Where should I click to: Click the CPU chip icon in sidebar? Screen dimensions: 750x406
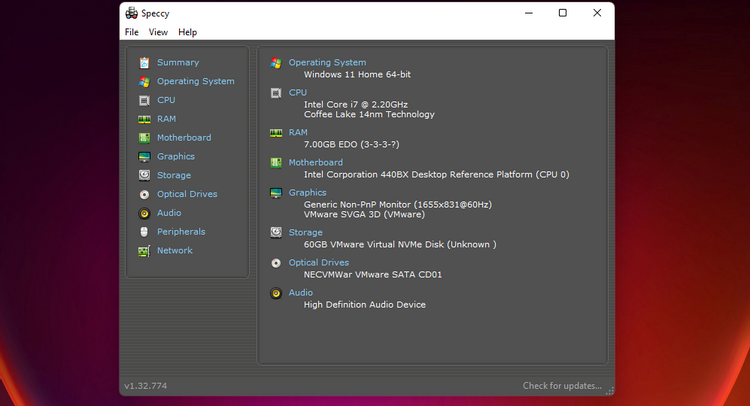(144, 100)
